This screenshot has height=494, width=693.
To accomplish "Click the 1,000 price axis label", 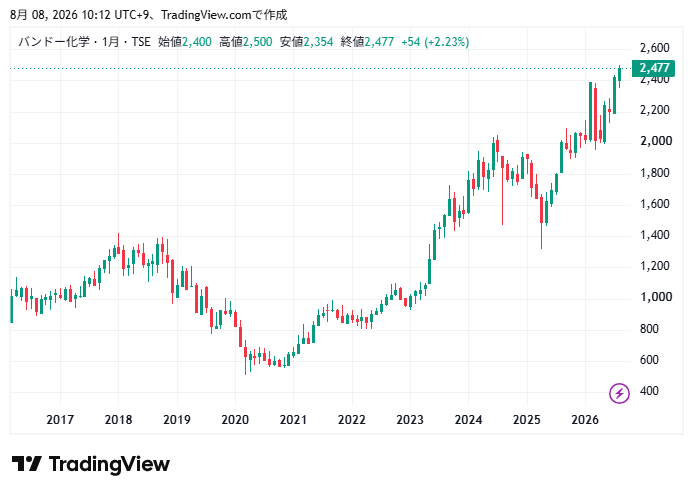I will [656, 297].
